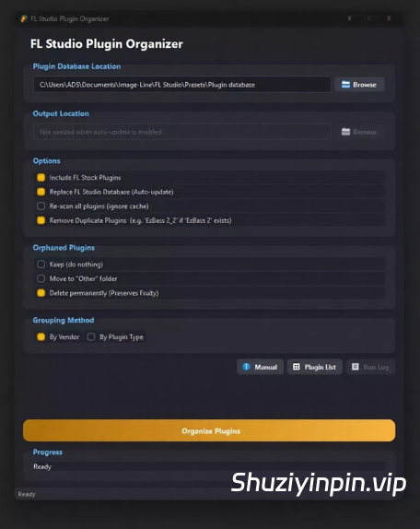
Task: Uncheck Remove Duplicate Plugins option
Action: click(41, 220)
